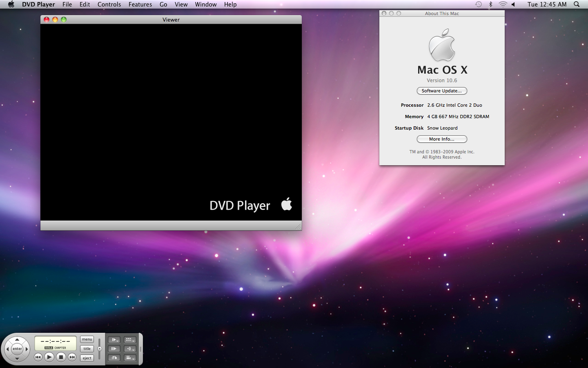This screenshot has width=588, height=368.
Task: Click the About This Mac title bar
Action: 442,13
